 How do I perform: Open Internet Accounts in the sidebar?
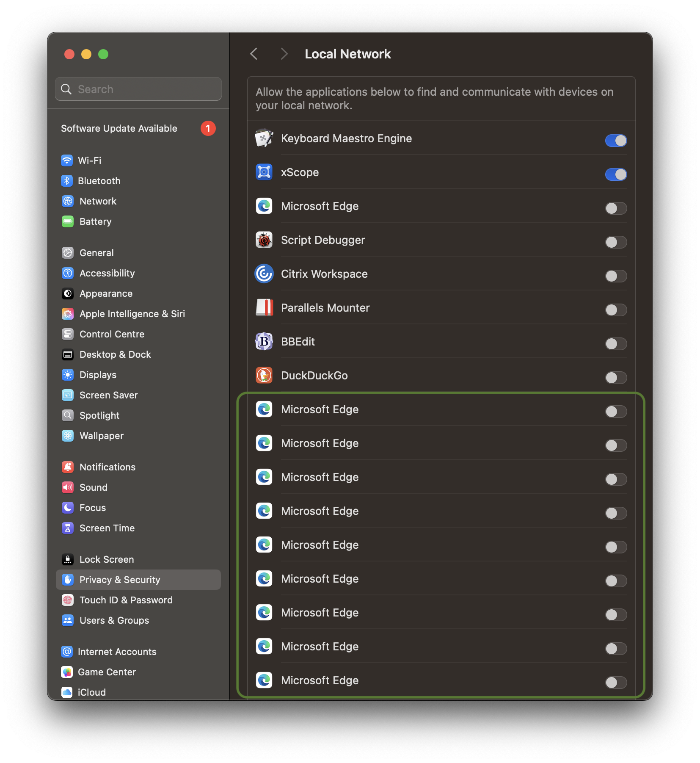click(138, 652)
